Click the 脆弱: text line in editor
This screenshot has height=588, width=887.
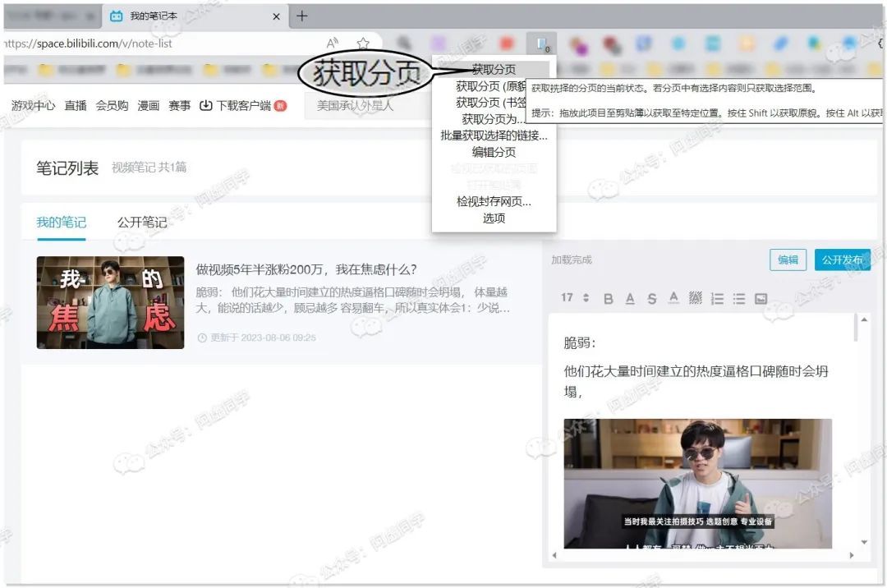[x=580, y=342]
